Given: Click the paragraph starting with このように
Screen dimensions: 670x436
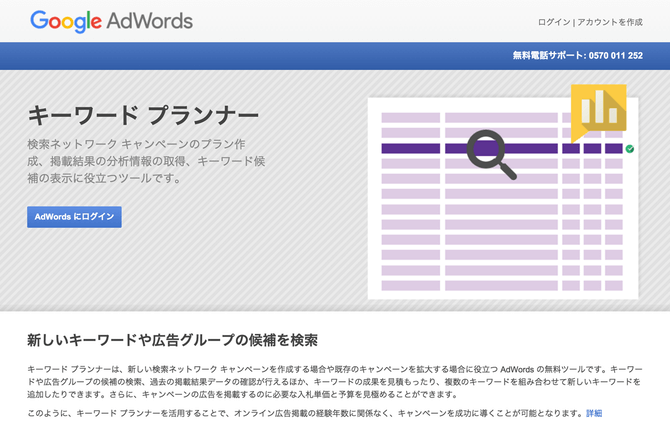Looking at the screenshot, I should pos(305,412).
